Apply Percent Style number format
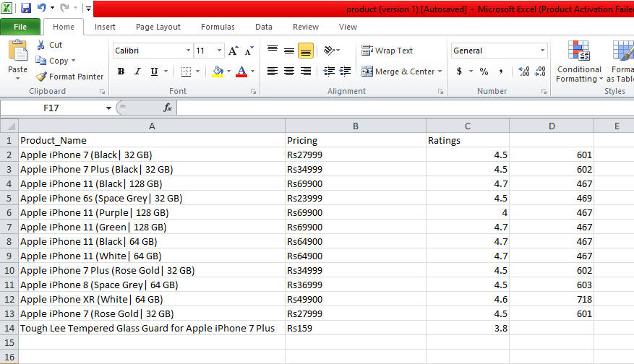The width and height of the screenshot is (634, 364). pyautogui.click(x=484, y=71)
